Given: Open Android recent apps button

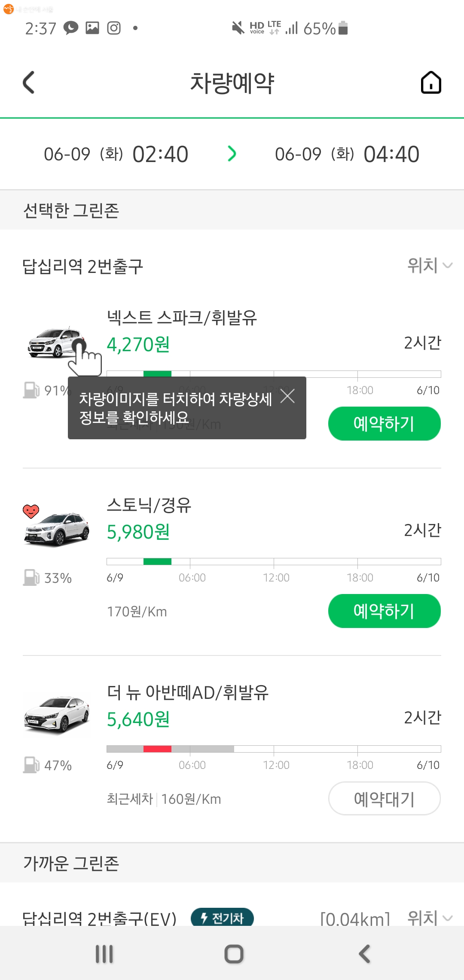Looking at the screenshot, I should tap(104, 954).
